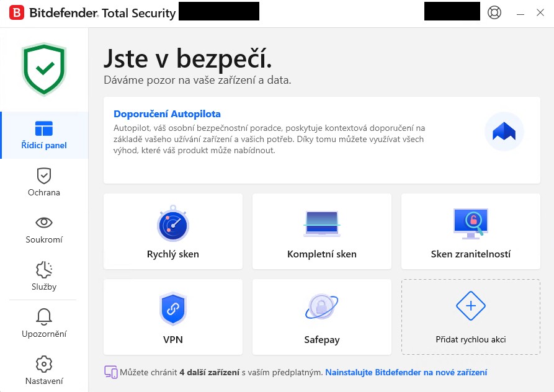This screenshot has width=554, height=392.
Task: Click the green protection shield status icon
Action: [x=44, y=69]
